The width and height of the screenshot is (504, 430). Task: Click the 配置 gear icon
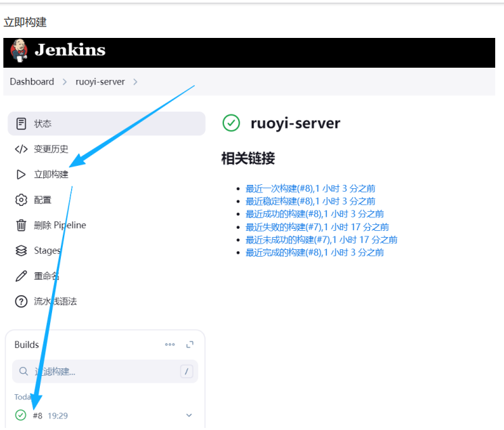(x=21, y=200)
